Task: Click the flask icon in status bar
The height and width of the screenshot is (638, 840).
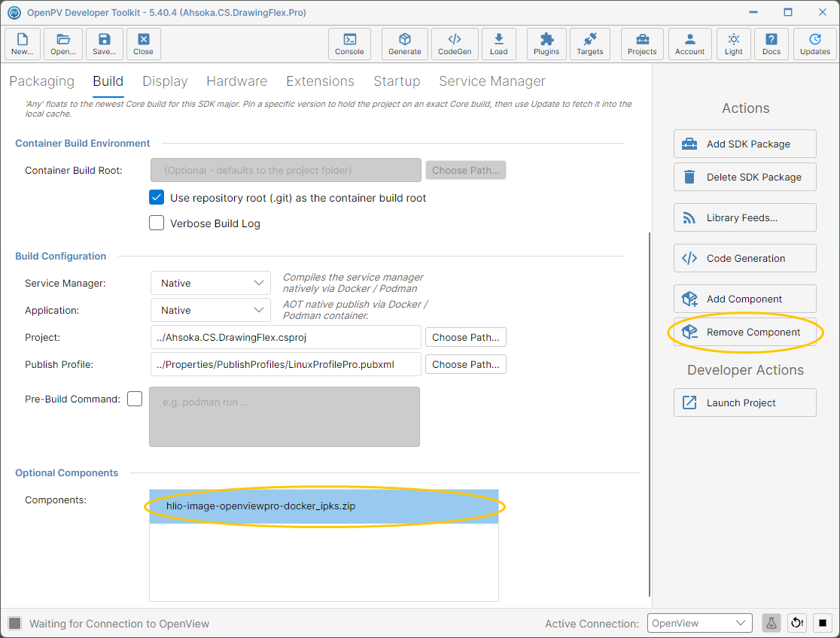Action: click(x=771, y=623)
